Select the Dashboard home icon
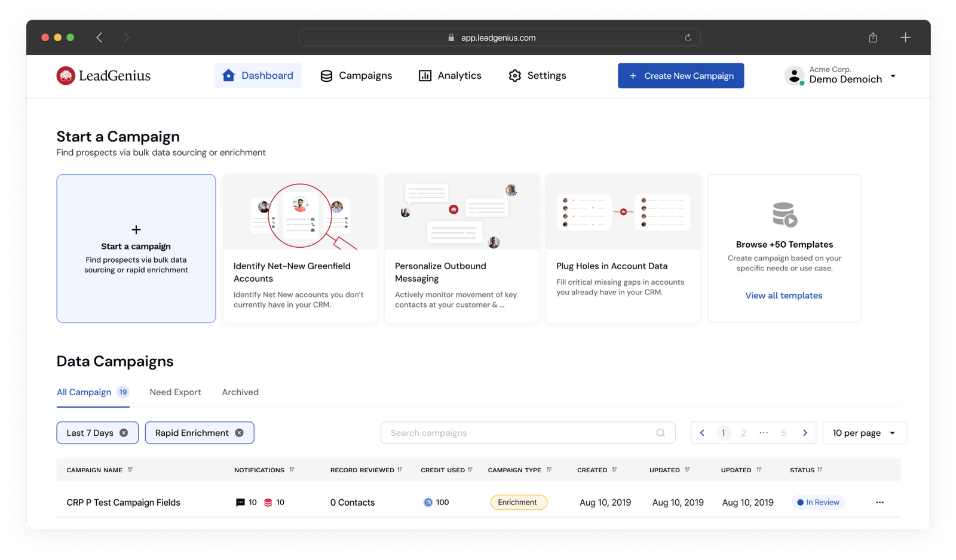This screenshot has width=956, height=560. click(228, 75)
